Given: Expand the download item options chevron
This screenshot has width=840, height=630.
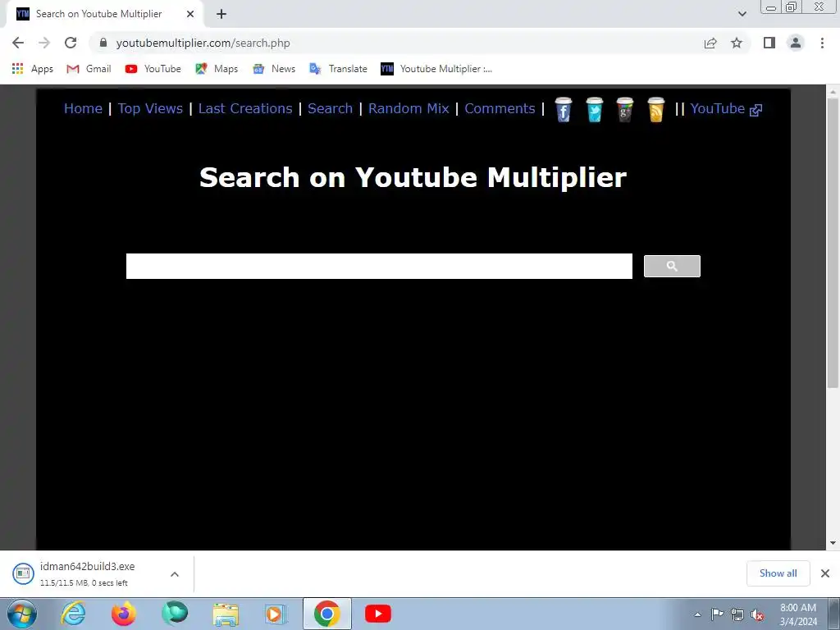Looking at the screenshot, I should pos(175,573).
